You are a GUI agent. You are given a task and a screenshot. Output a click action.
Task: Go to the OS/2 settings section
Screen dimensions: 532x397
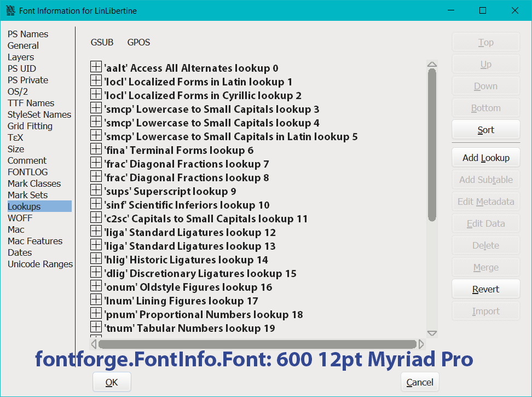point(18,91)
